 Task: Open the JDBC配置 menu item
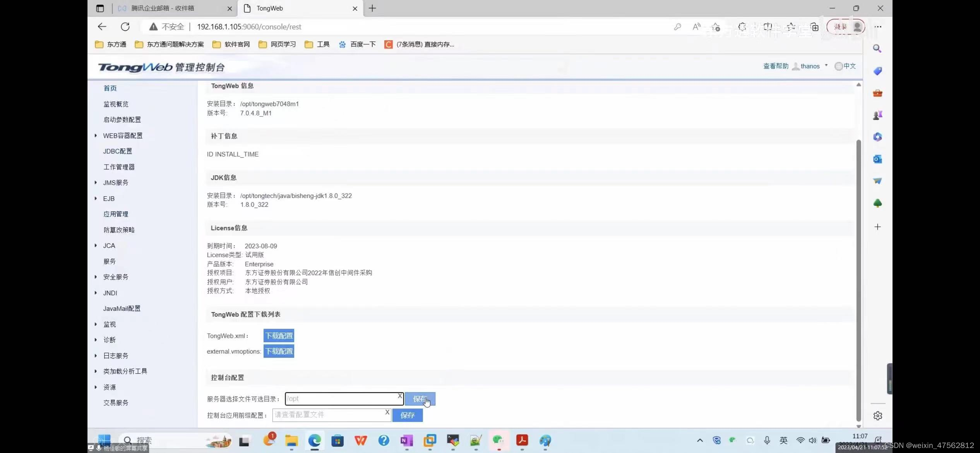pyautogui.click(x=118, y=151)
